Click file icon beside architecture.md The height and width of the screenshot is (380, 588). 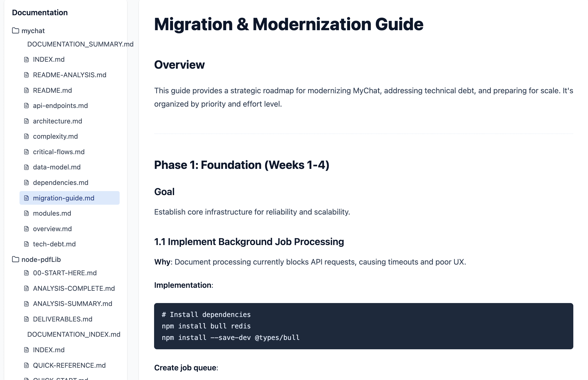coord(26,121)
